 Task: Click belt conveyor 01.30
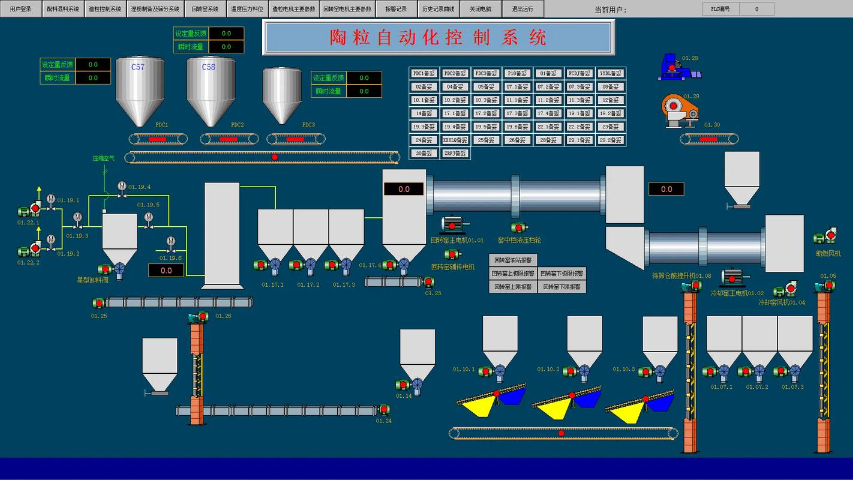(709, 139)
